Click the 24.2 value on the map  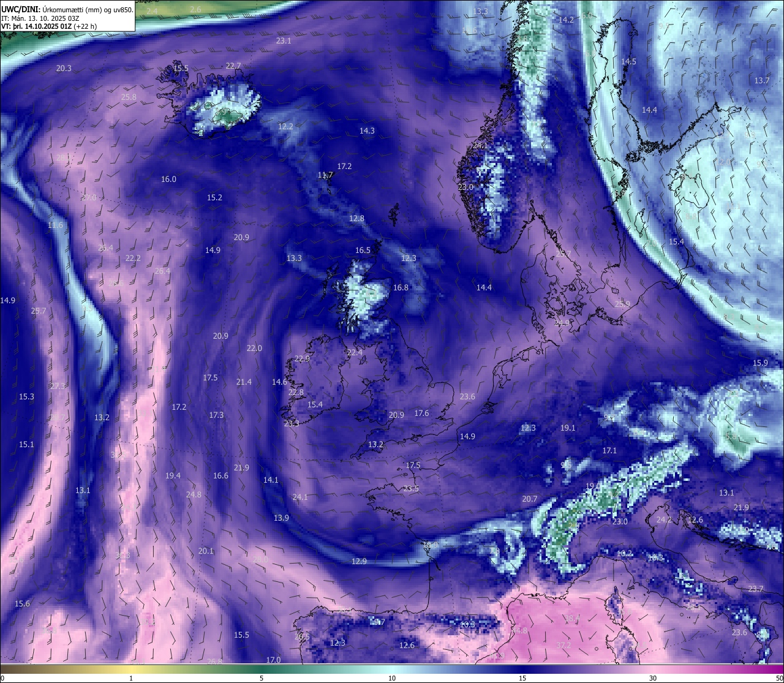tap(664, 519)
